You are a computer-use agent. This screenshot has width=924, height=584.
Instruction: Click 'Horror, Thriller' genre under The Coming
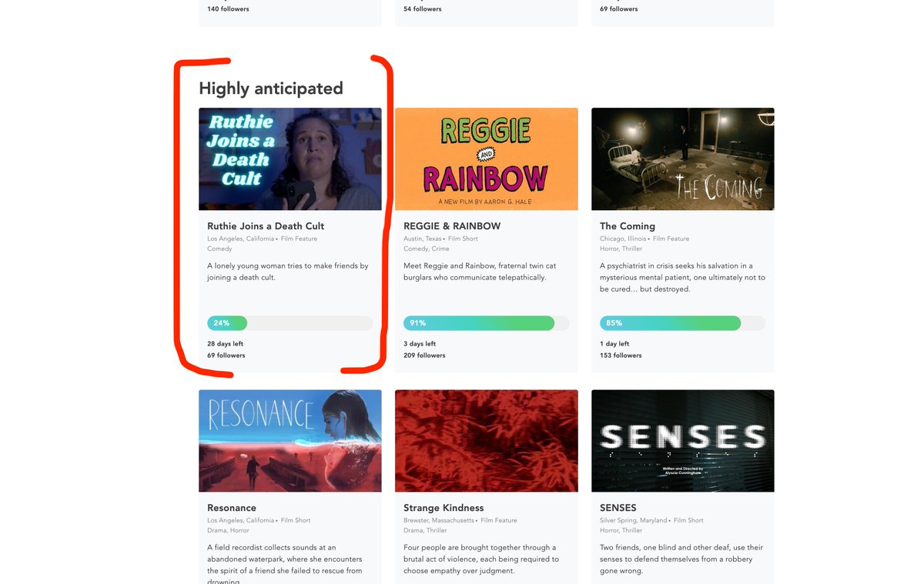pos(621,249)
